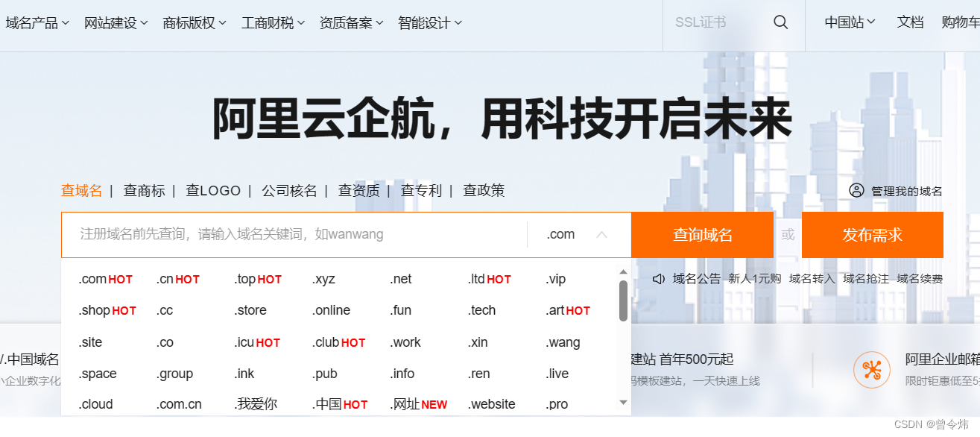Select the .art suffix option

coord(568,310)
